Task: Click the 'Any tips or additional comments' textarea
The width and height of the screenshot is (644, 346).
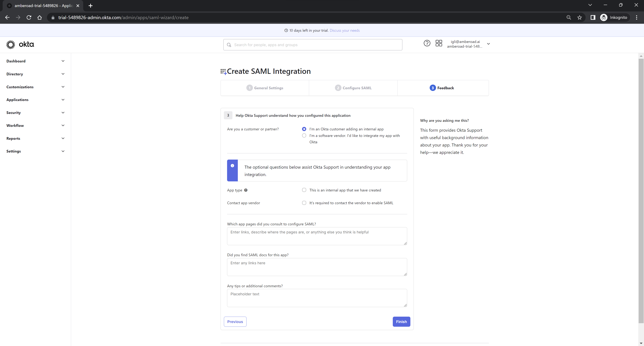Action: pos(317,298)
